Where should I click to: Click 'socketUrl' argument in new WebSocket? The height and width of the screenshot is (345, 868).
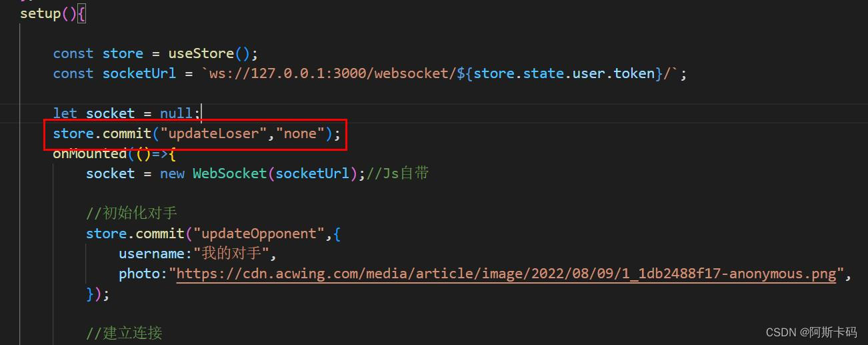click(x=312, y=174)
